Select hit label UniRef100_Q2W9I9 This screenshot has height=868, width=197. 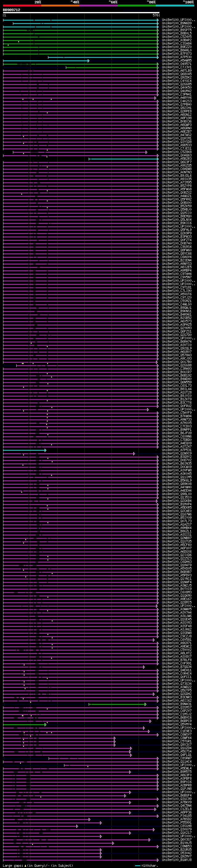(x=177, y=454)
